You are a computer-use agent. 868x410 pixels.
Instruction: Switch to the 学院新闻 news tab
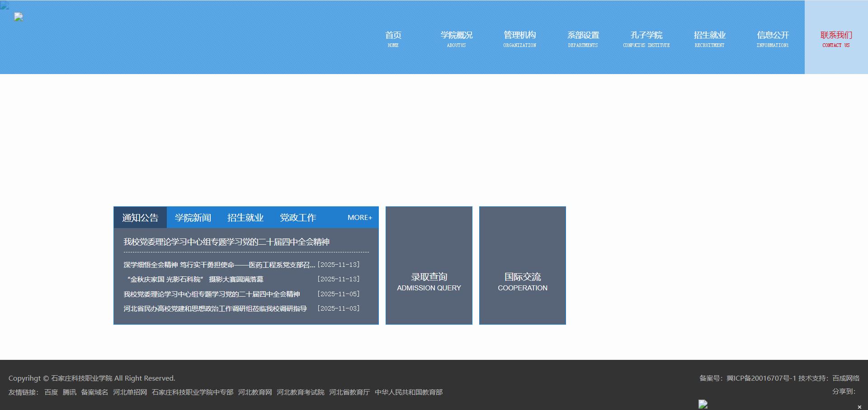(193, 218)
